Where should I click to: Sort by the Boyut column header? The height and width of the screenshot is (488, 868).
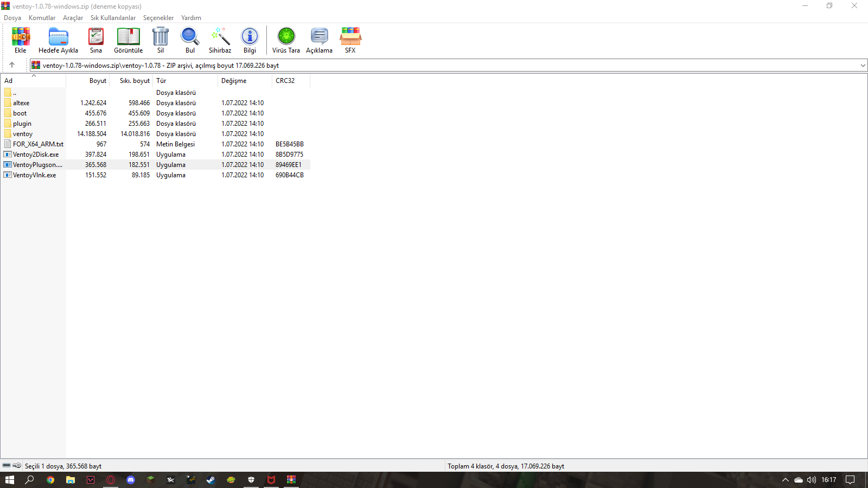(88, 81)
